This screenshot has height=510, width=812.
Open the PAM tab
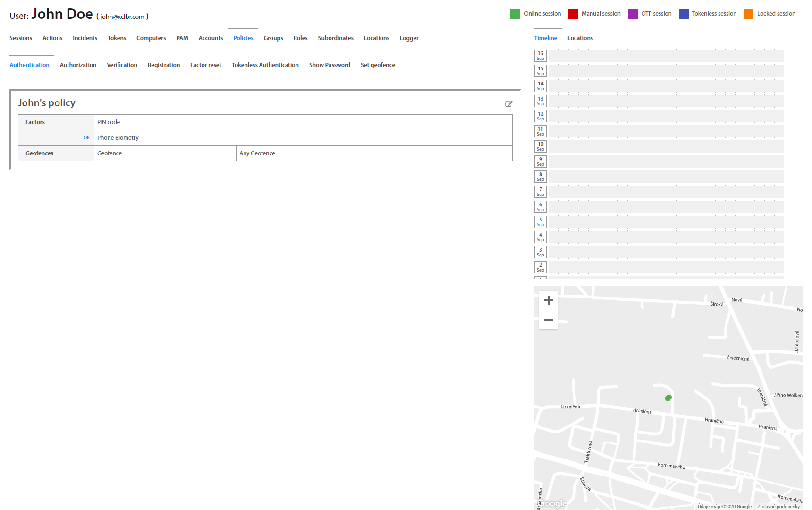tap(182, 38)
